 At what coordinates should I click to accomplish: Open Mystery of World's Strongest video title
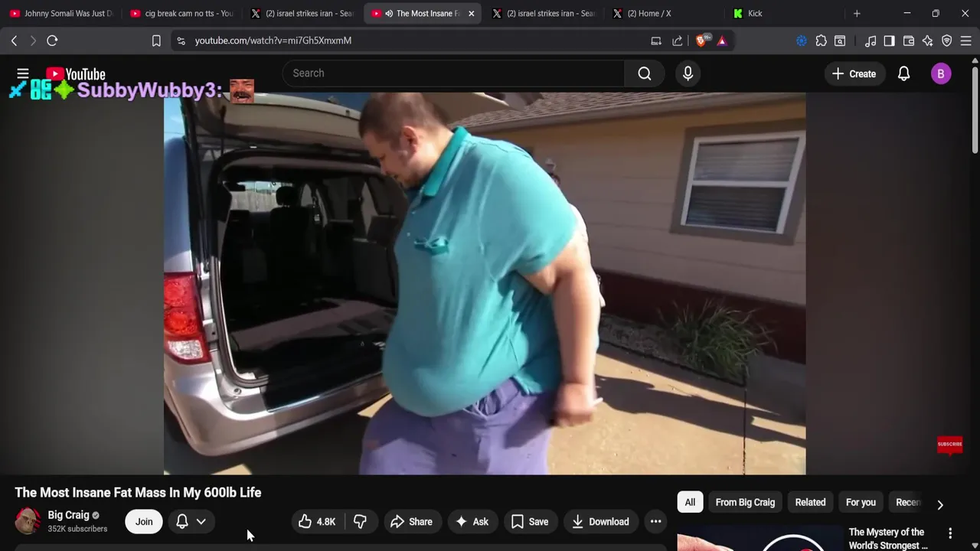click(x=888, y=539)
